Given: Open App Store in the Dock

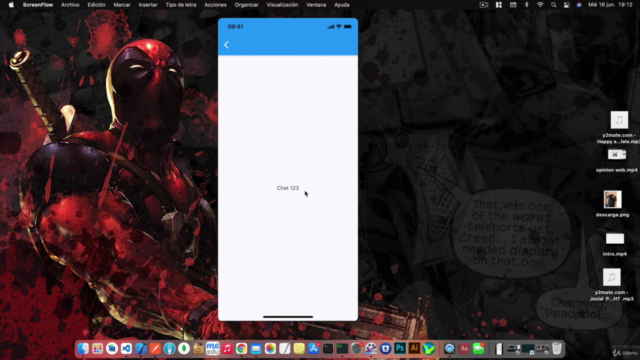Looking at the screenshot, I should pyautogui.click(x=313, y=348).
